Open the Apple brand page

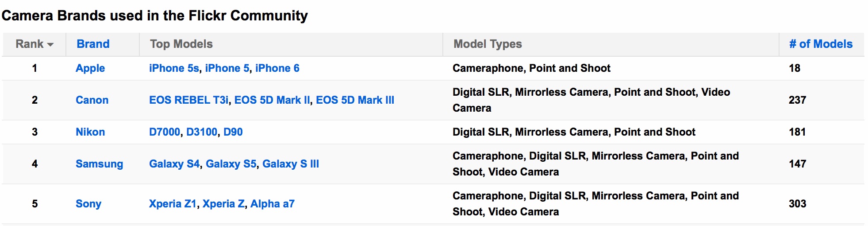click(x=90, y=68)
